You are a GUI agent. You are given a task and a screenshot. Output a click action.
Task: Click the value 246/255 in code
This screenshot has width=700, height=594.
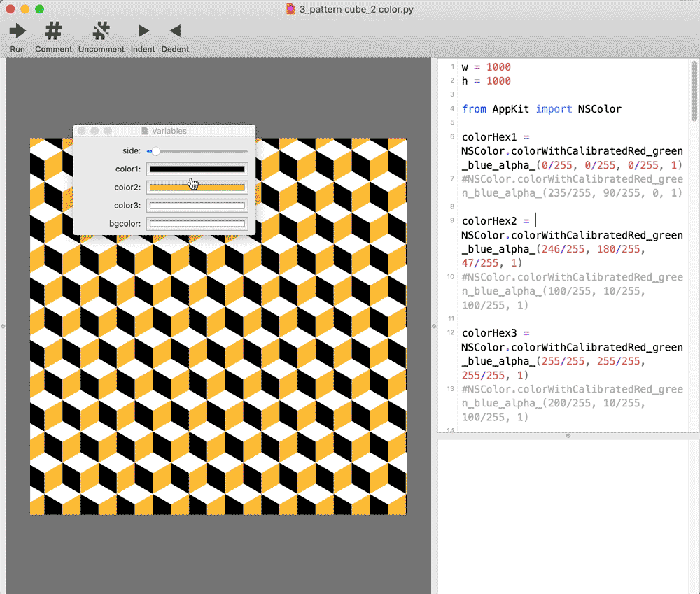click(563, 250)
